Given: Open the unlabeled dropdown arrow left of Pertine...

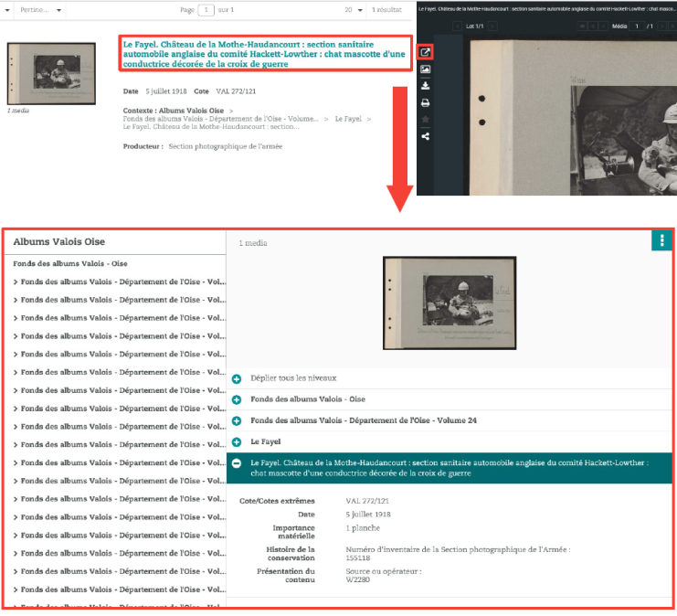Looking at the screenshot, I should point(7,9).
